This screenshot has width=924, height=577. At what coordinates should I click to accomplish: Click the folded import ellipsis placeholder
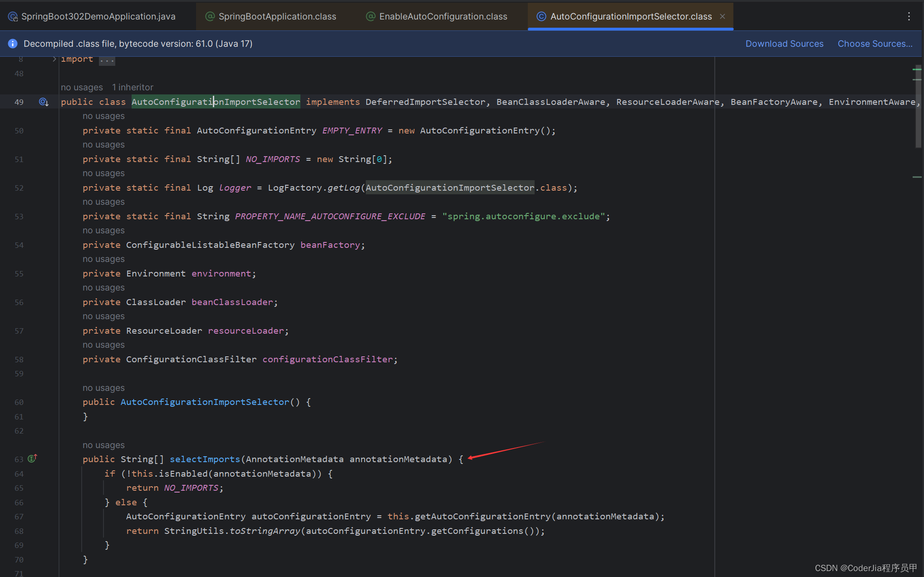(x=107, y=60)
